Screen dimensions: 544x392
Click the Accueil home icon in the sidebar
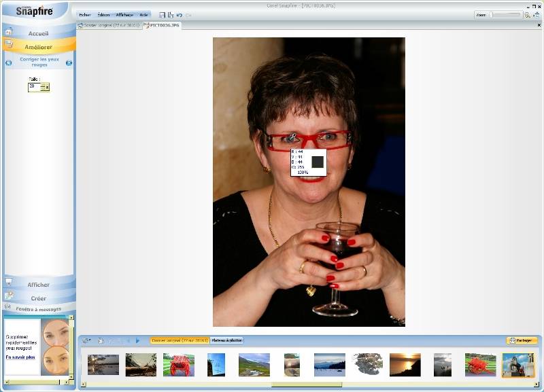[x=8, y=32]
